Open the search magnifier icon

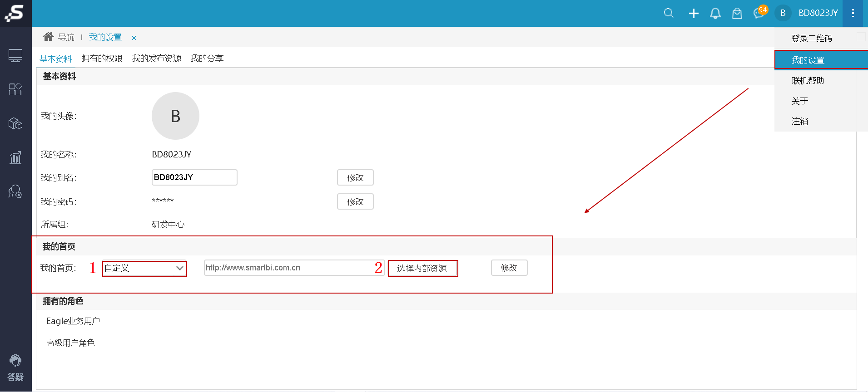669,13
